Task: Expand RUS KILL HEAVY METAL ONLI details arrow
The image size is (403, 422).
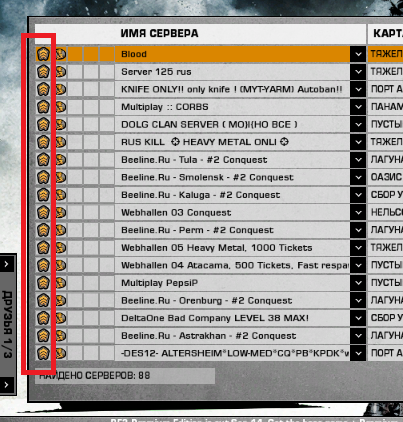Action: 358,142
